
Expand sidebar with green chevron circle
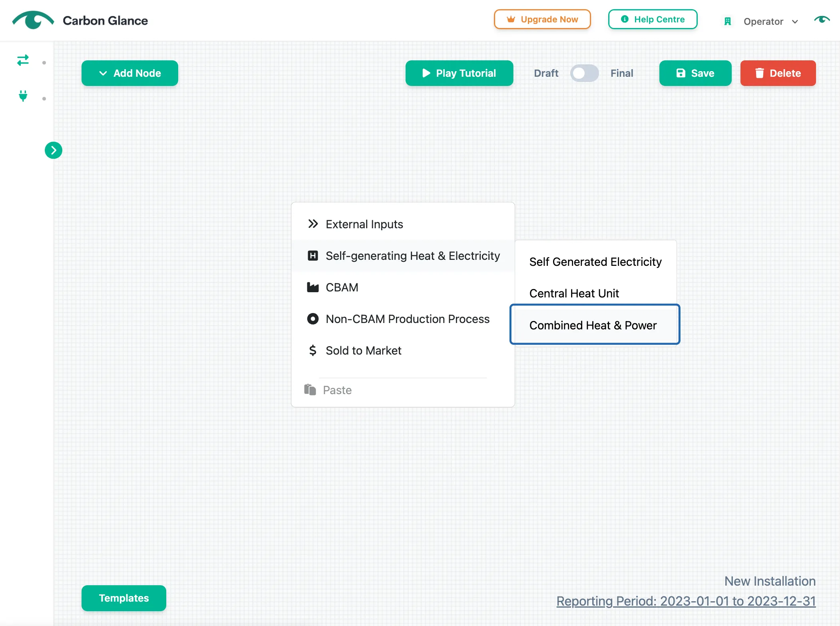(x=54, y=150)
